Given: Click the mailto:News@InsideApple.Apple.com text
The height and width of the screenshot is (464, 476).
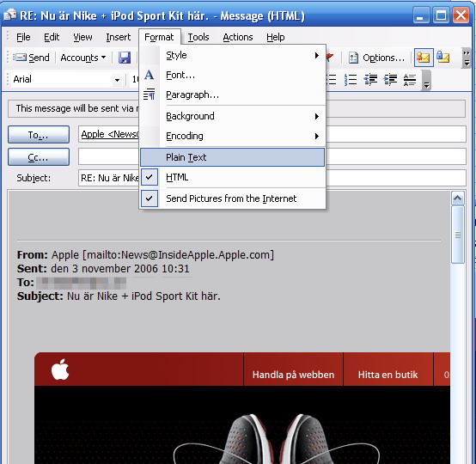Looking at the screenshot, I should click(x=178, y=255).
